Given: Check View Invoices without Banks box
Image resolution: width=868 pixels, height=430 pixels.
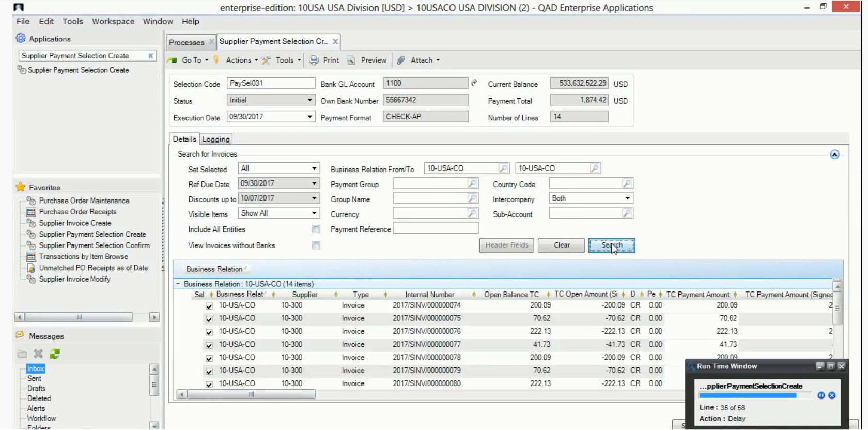Looking at the screenshot, I should tap(316, 245).
